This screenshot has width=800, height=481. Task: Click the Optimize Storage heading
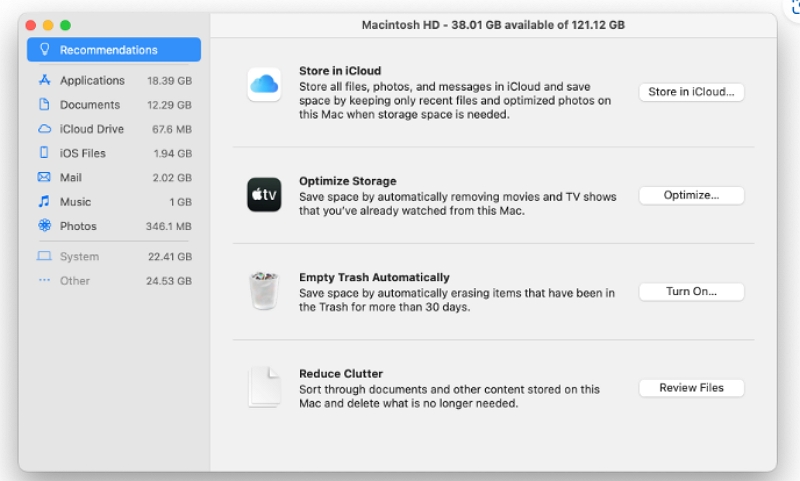(347, 181)
